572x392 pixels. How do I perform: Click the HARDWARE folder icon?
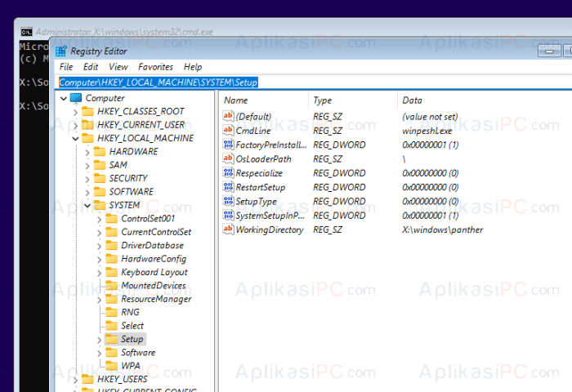(x=100, y=151)
